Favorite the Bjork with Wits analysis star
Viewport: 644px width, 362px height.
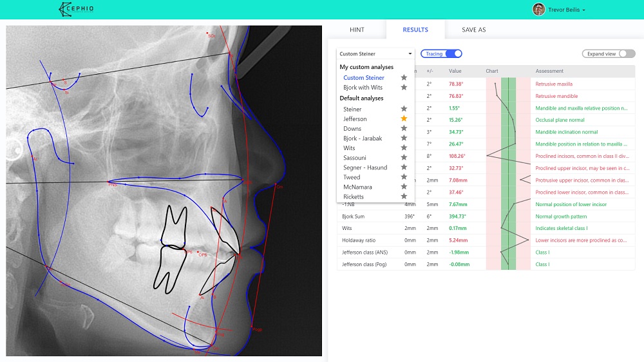[x=404, y=88]
